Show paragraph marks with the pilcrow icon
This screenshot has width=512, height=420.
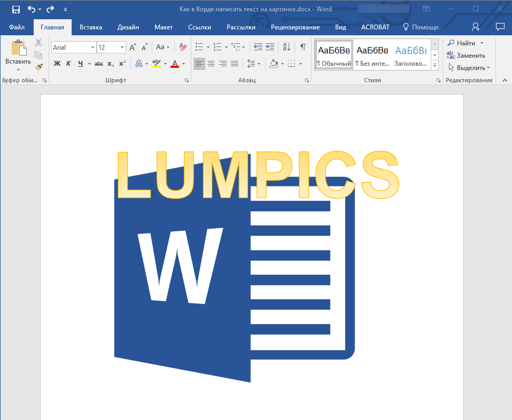point(302,47)
